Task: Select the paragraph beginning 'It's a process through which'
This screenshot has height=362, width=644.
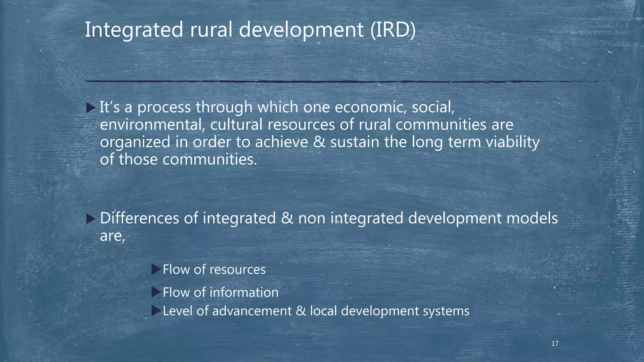Action: pos(319,133)
